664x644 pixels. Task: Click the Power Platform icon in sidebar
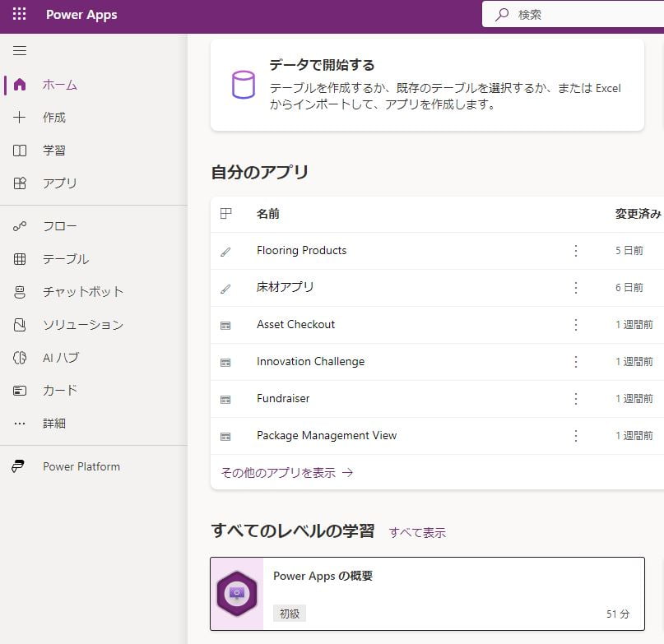point(19,466)
